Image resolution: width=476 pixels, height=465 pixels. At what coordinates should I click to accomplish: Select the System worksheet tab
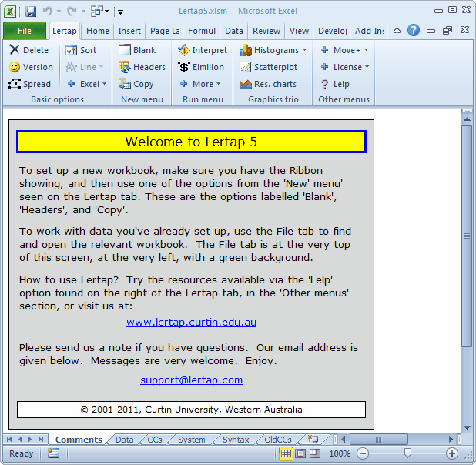[x=191, y=440]
